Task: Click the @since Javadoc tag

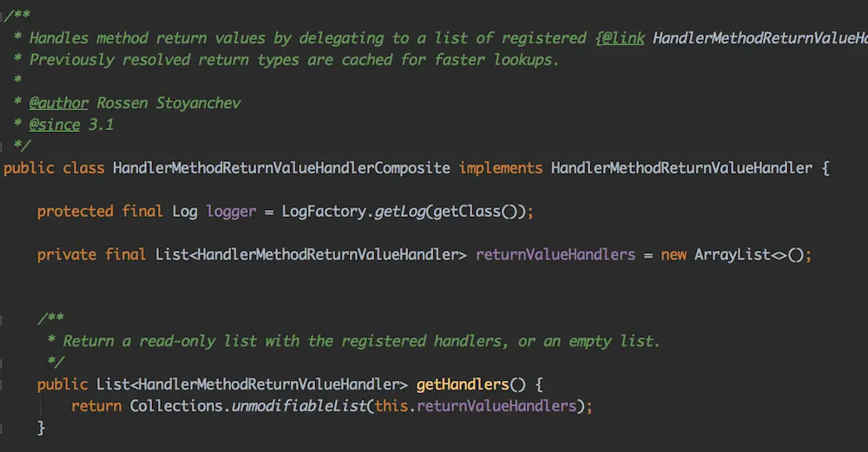Action: [x=55, y=125]
